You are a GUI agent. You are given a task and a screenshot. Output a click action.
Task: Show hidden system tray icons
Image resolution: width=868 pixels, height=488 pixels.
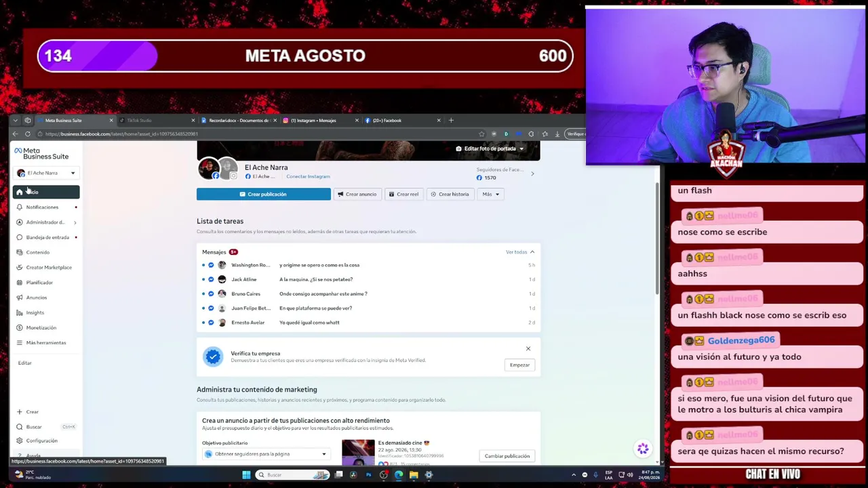[574, 474]
